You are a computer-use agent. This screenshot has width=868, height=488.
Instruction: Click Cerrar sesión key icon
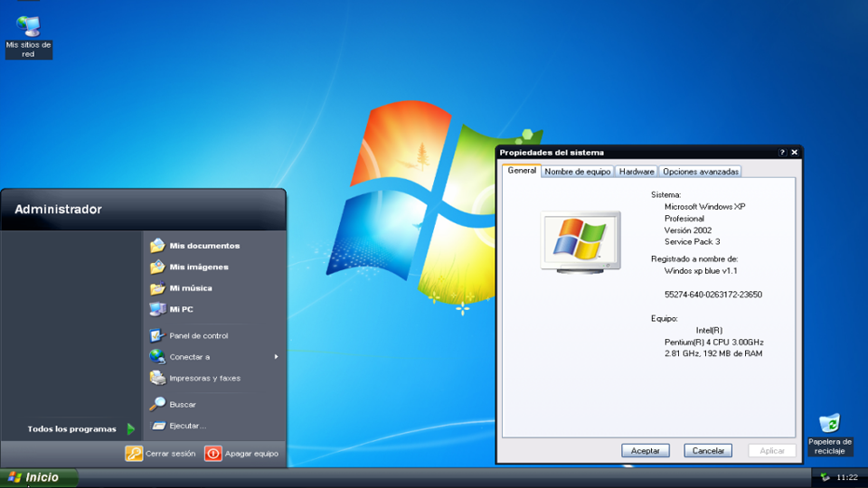pyautogui.click(x=134, y=453)
